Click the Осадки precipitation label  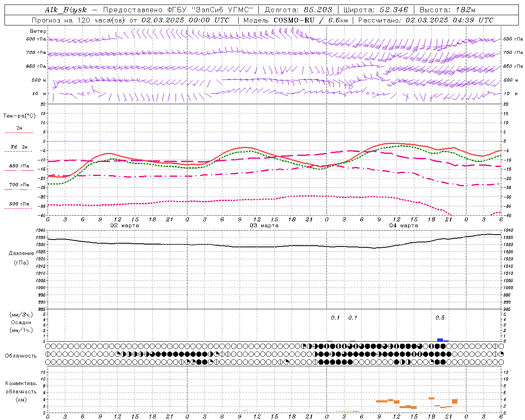coord(21,322)
